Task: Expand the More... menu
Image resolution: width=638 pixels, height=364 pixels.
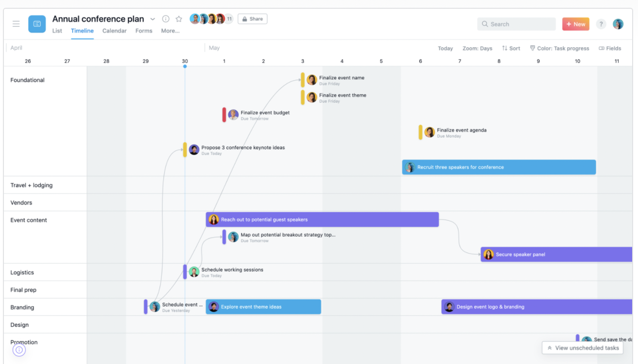Action: click(170, 31)
